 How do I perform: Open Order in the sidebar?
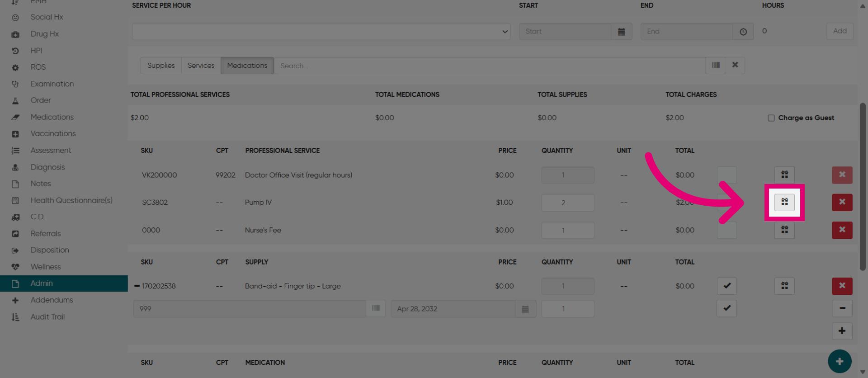[x=41, y=100]
